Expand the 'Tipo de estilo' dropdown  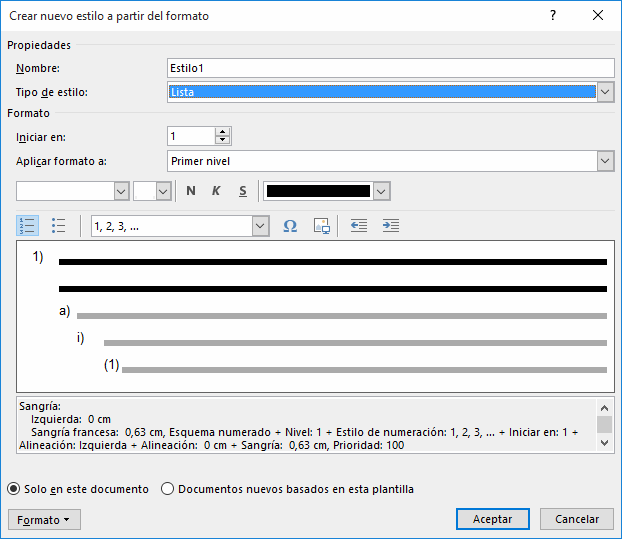tap(605, 92)
